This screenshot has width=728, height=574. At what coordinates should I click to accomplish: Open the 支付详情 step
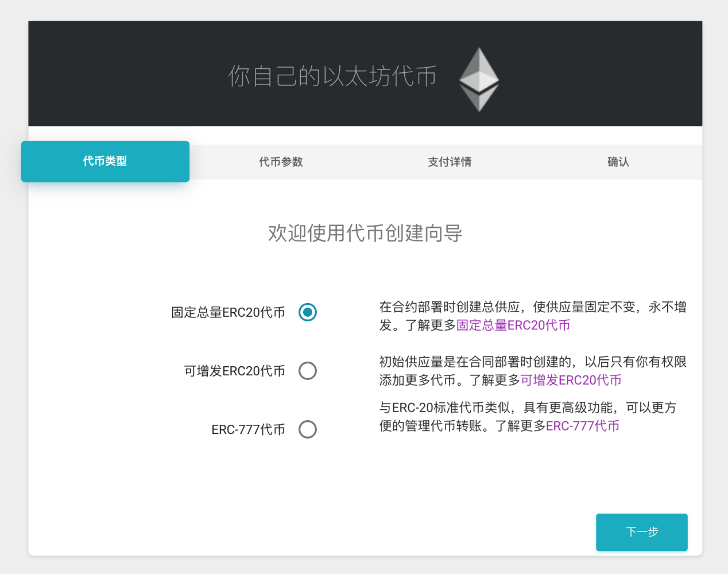[x=450, y=162]
